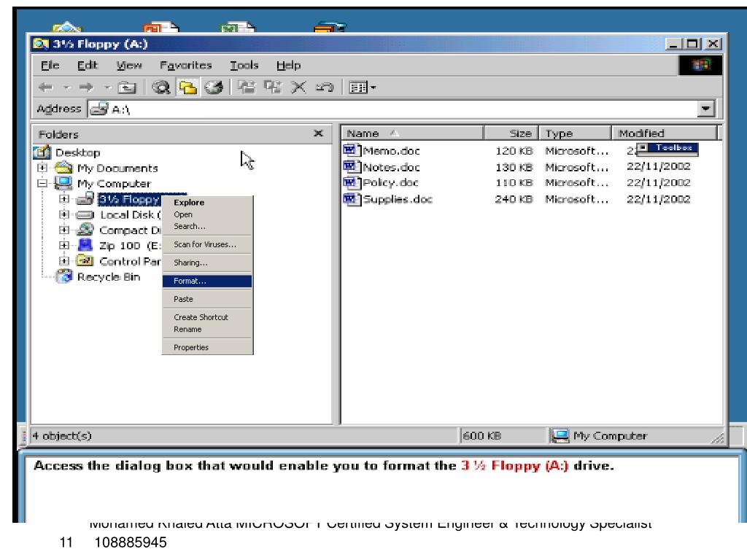Screen dimensions: 747x560
Task: Expand the 3½ Floppy tree node
Action: (64, 199)
